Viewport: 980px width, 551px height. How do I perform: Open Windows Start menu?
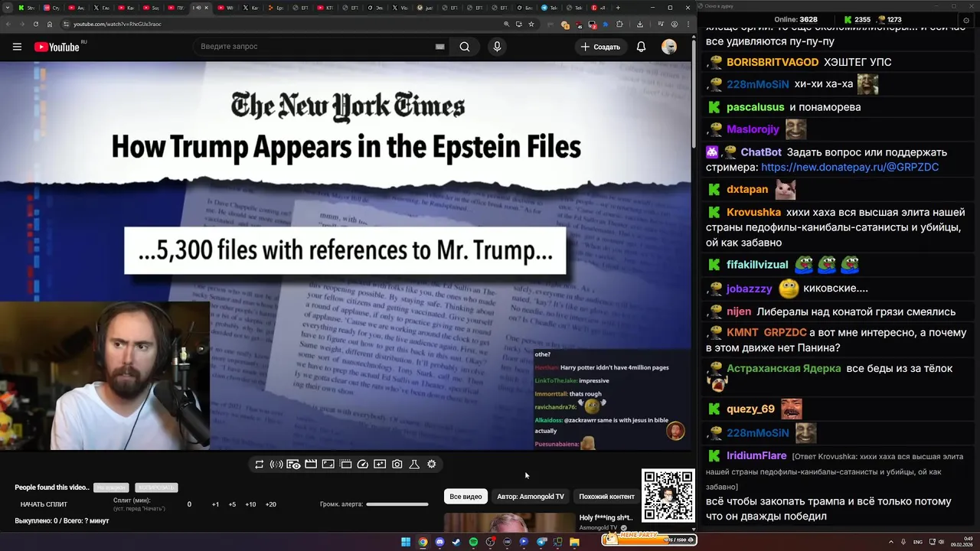click(x=406, y=542)
